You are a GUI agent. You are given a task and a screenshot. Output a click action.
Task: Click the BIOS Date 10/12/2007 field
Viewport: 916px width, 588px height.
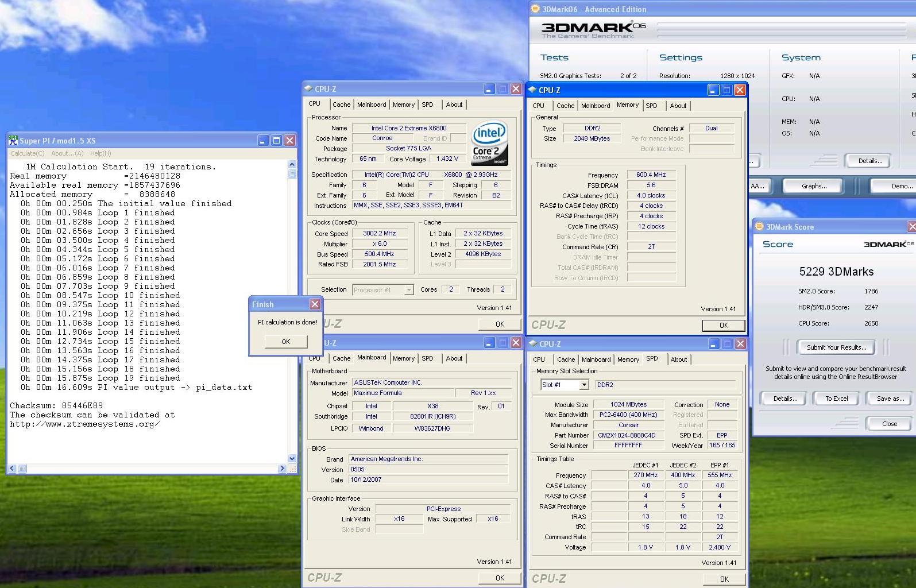coord(428,480)
